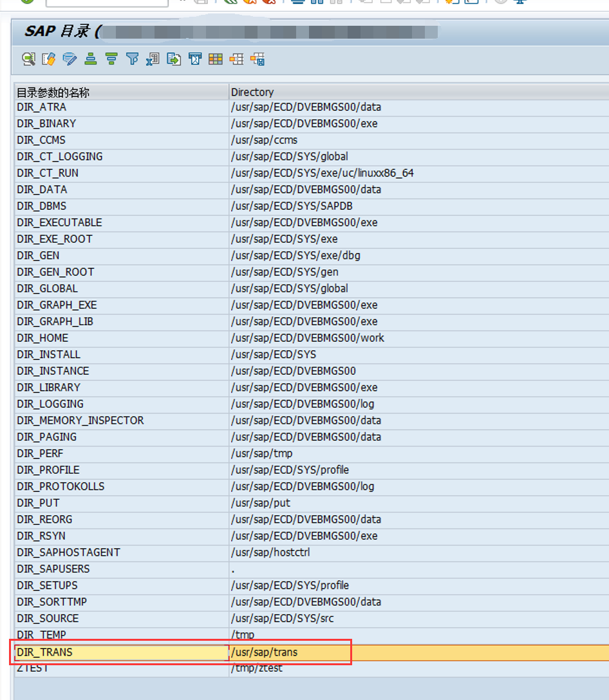The height and width of the screenshot is (700, 609).
Task: Open the Print icon in the toolbar
Action: tap(298, 3)
